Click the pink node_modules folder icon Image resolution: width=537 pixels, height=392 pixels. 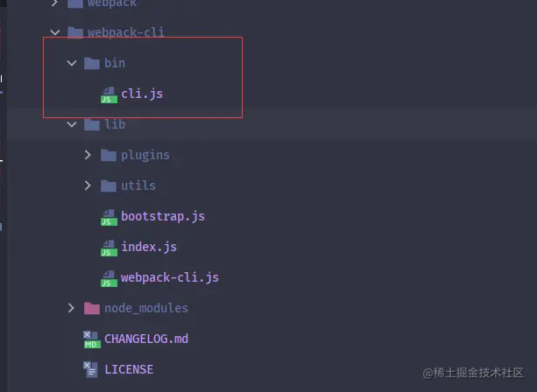(92, 308)
